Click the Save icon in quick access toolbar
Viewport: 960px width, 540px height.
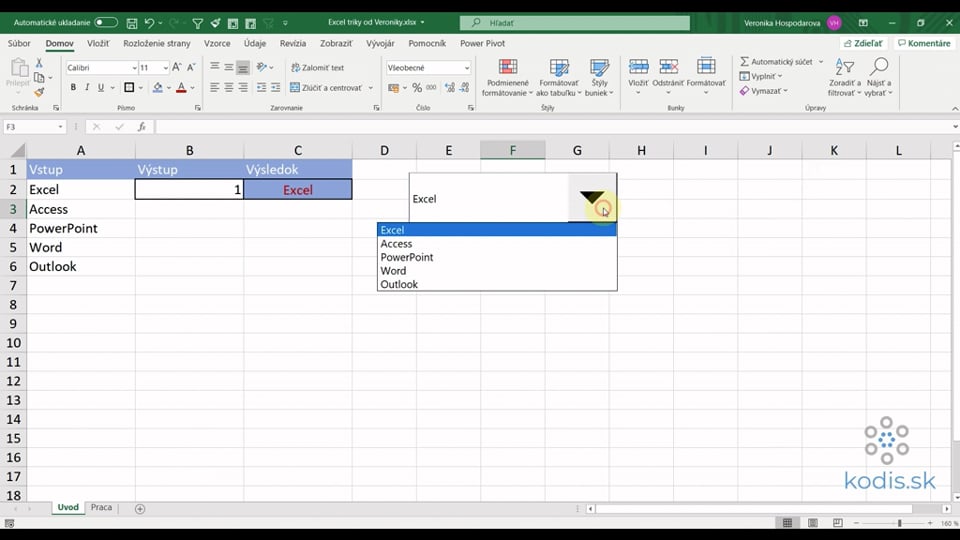point(132,23)
